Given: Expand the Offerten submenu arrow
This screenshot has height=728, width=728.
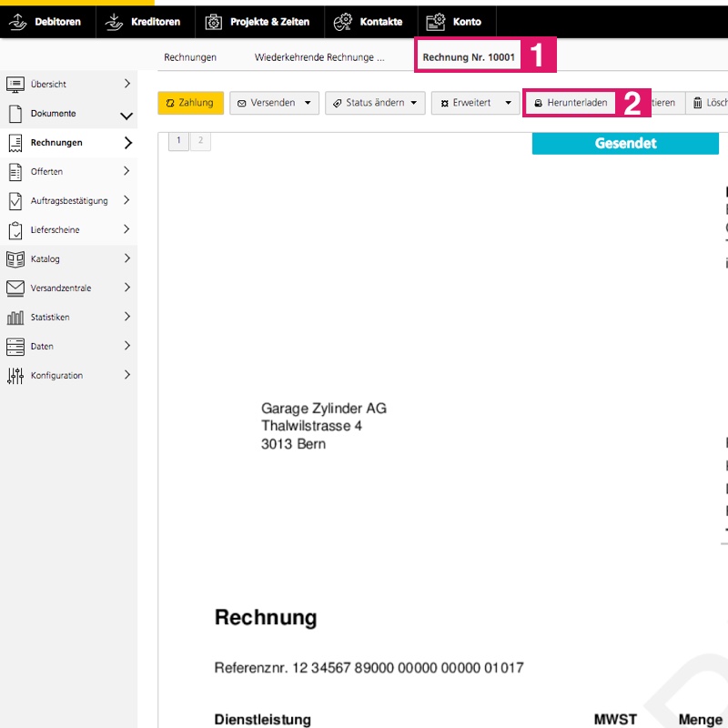Looking at the screenshot, I should click(126, 172).
